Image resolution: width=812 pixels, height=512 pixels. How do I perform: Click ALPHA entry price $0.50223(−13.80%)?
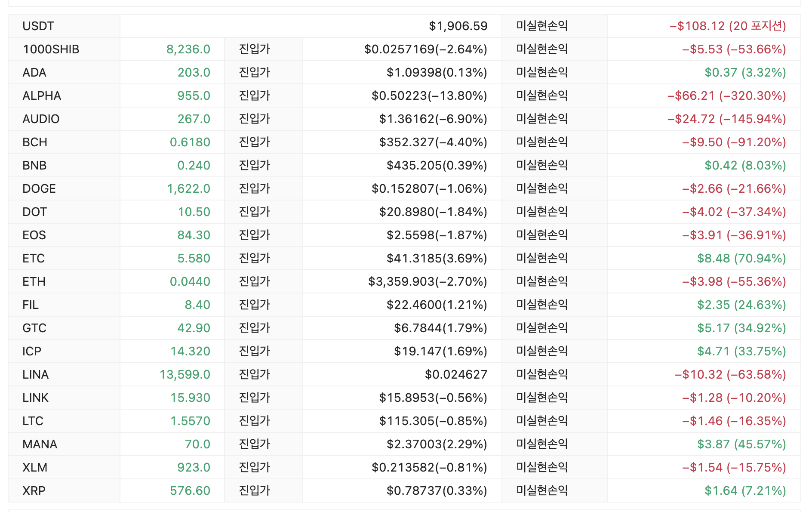430,96
